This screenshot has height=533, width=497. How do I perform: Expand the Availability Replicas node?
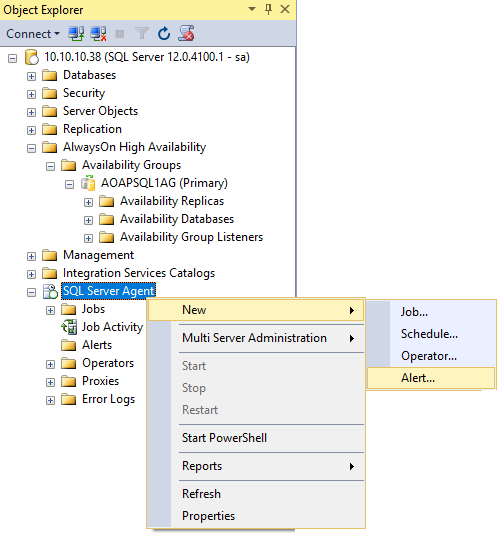click(x=88, y=202)
